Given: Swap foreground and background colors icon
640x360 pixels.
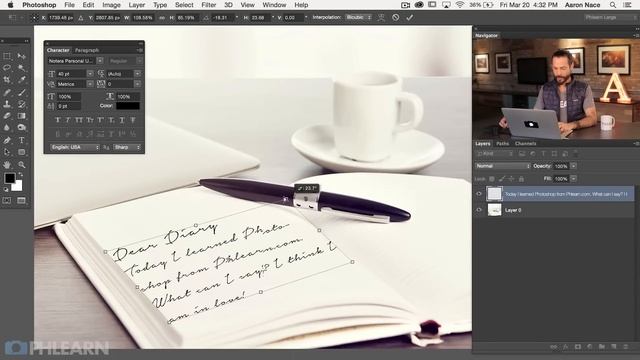Looking at the screenshot, I should tap(20, 175).
